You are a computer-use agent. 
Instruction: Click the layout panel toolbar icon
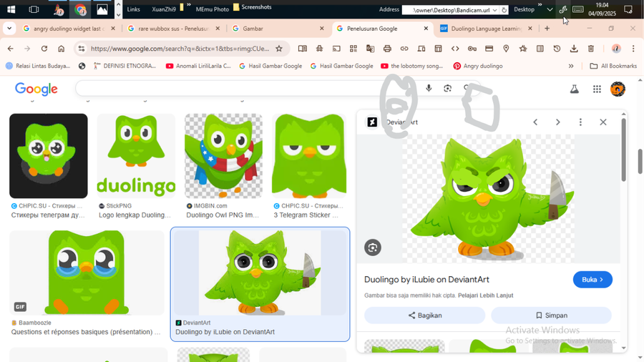(x=438, y=49)
